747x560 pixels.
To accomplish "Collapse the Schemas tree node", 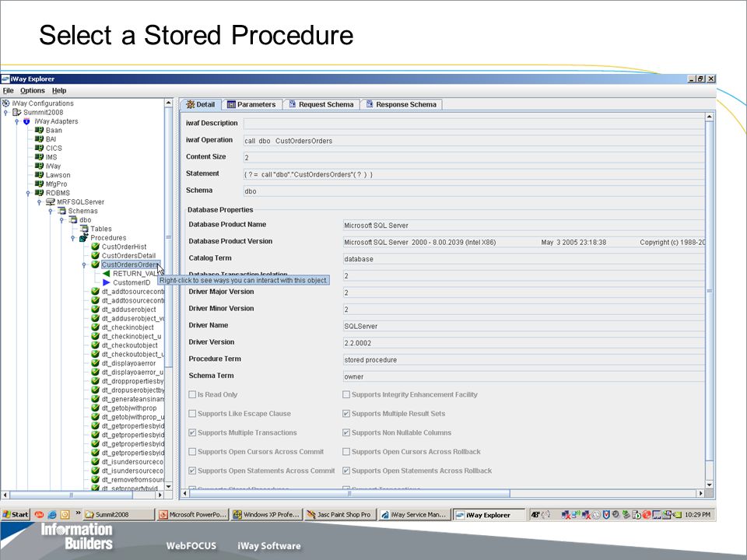I will point(51,212).
